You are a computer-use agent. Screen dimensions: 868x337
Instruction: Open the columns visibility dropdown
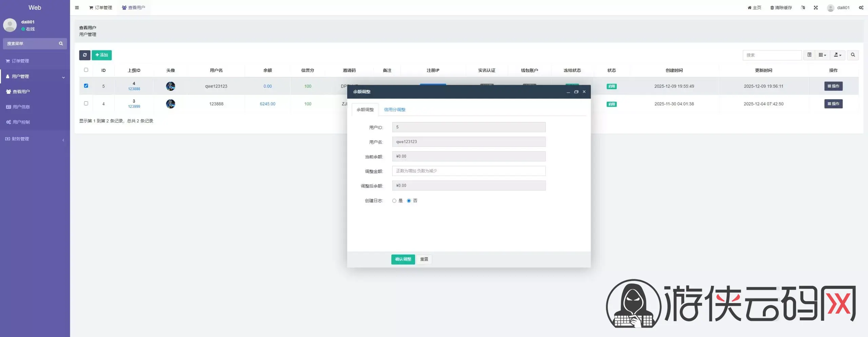pos(822,55)
